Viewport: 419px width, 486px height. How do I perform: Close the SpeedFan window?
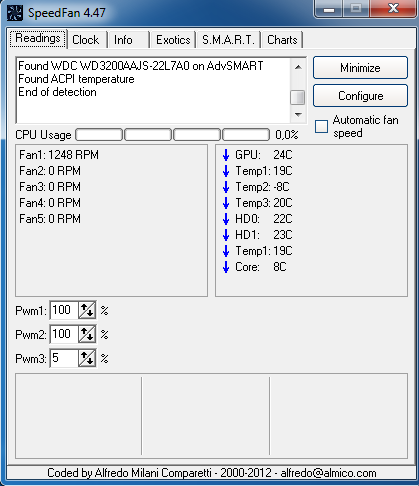coord(394,9)
